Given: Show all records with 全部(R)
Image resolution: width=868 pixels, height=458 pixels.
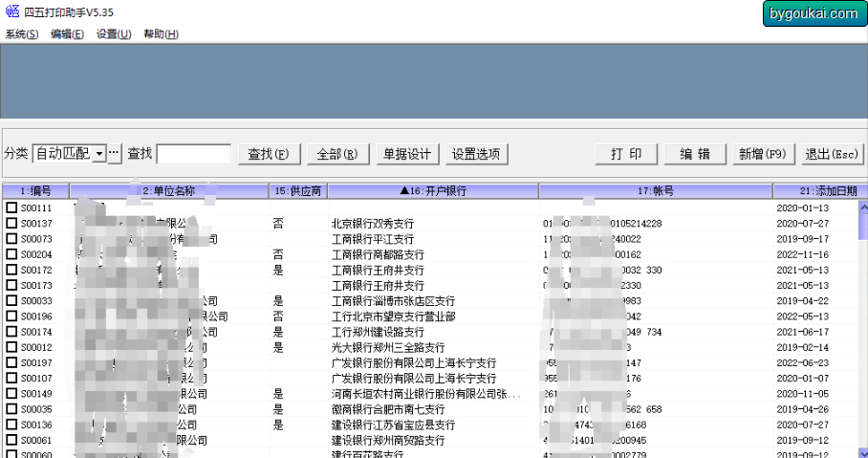Looking at the screenshot, I should 337,154.
